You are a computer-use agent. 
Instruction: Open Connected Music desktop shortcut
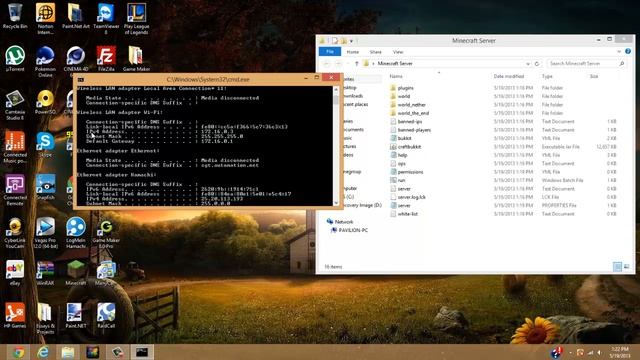[x=15, y=147]
